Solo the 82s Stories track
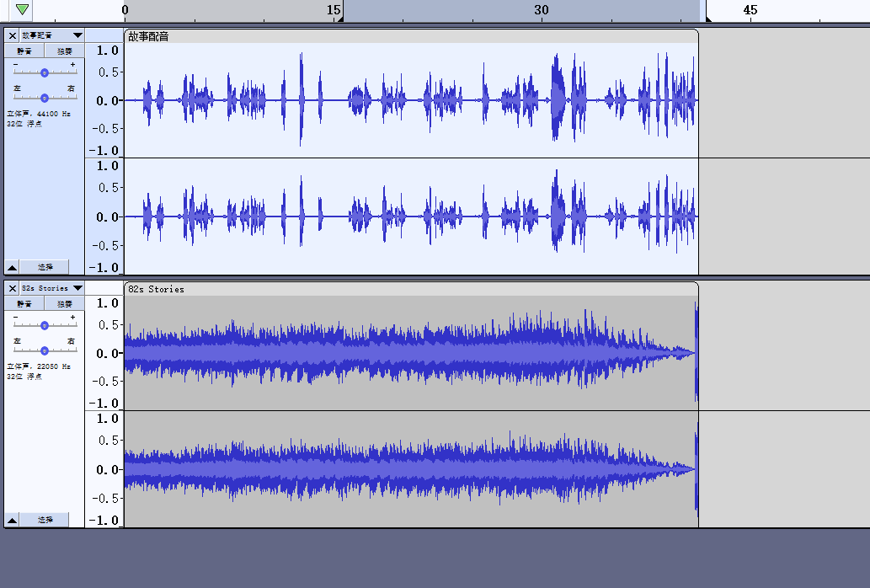The width and height of the screenshot is (870, 588). [64, 304]
